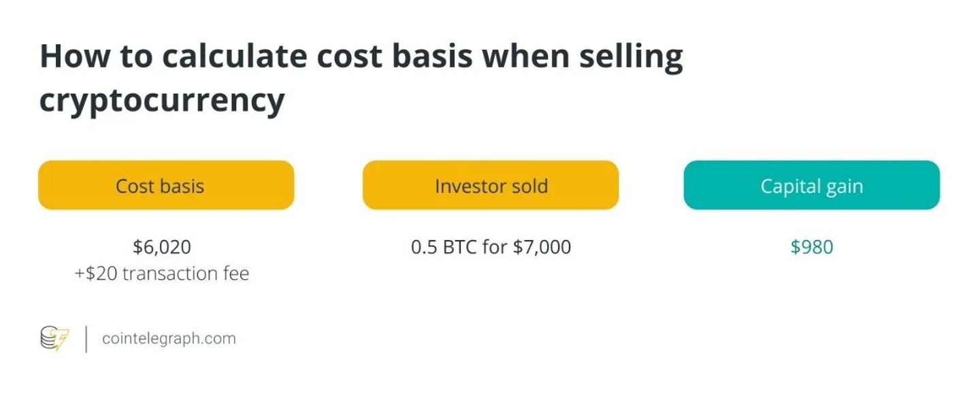Click the vertical divider beside the logo

(x=86, y=339)
